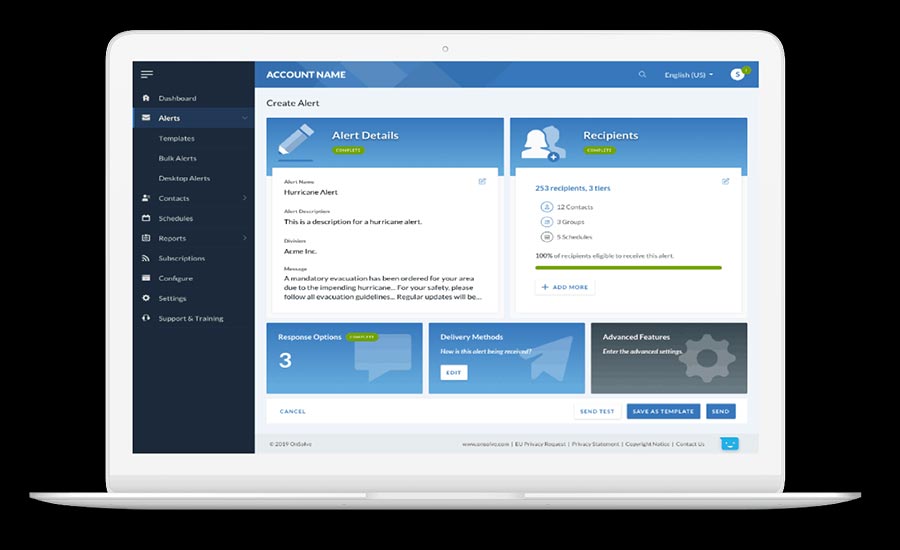Edit Recipients using the pencil icon
Image resolution: width=900 pixels, height=550 pixels.
click(x=726, y=181)
